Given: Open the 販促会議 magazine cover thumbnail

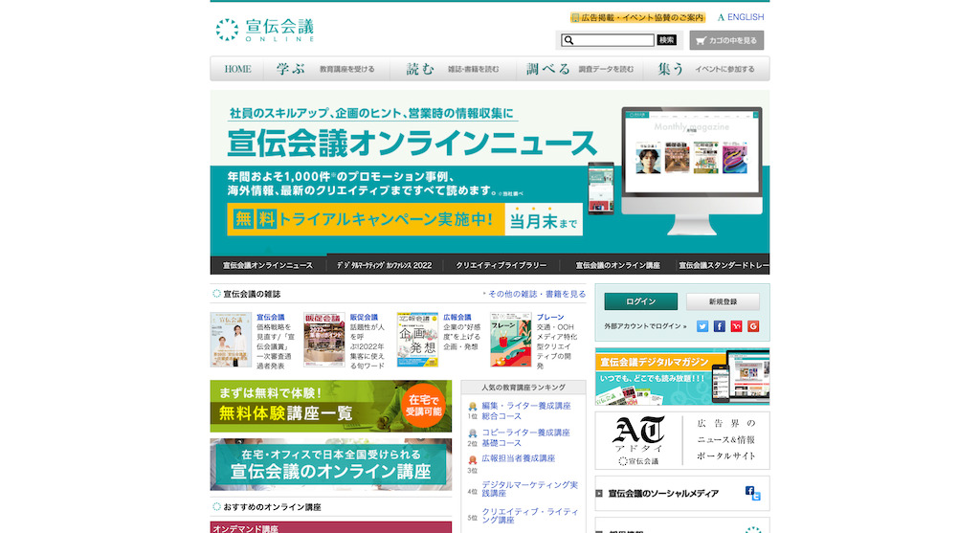Looking at the screenshot, I should pyautogui.click(x=324, y=340).
